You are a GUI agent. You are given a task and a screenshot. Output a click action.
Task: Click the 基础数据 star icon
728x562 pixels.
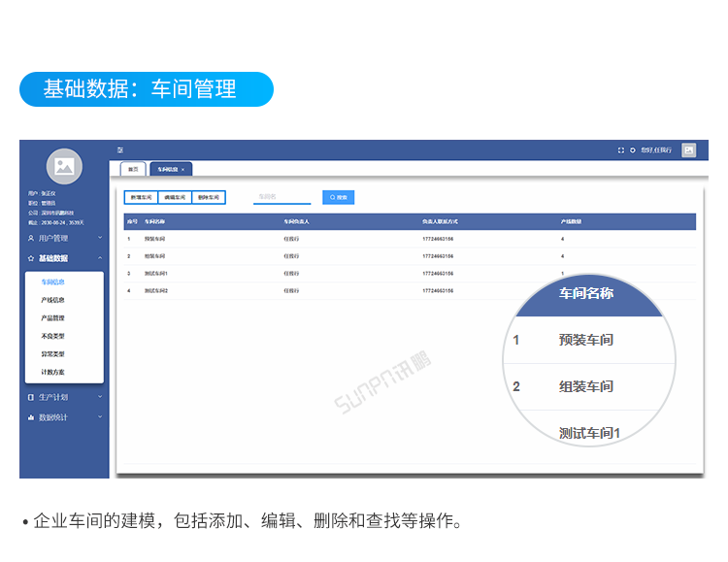coord(31,258)
